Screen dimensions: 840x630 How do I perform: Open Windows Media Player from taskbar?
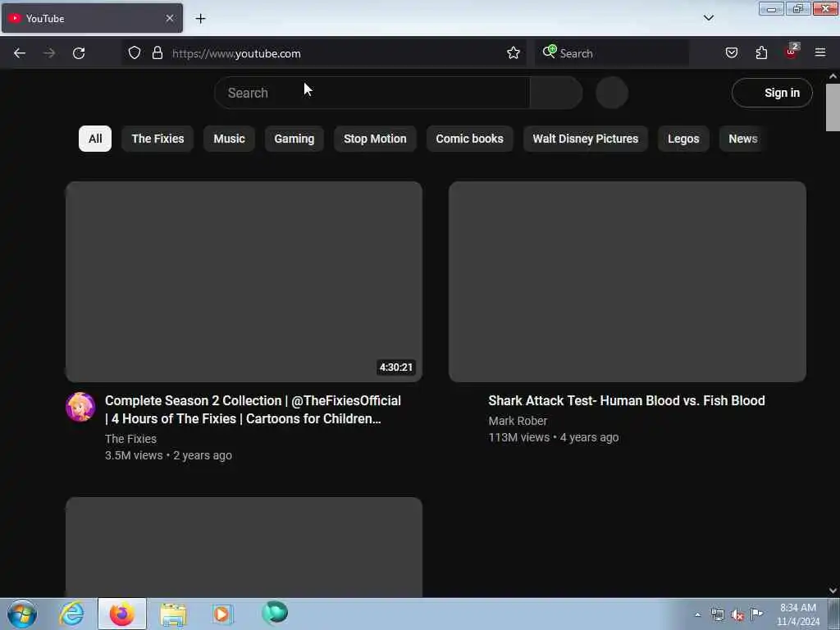click(222, 614)
